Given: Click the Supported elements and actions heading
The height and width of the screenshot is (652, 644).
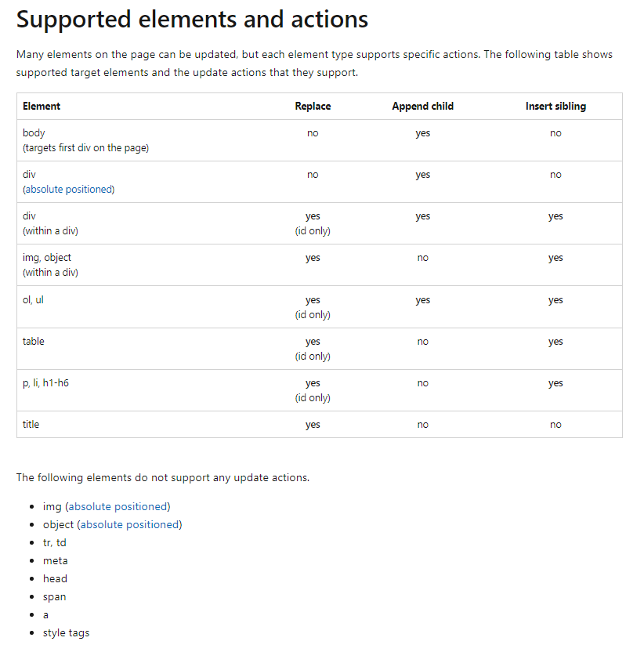Looking at the screenshot, I should coord(192,20).
